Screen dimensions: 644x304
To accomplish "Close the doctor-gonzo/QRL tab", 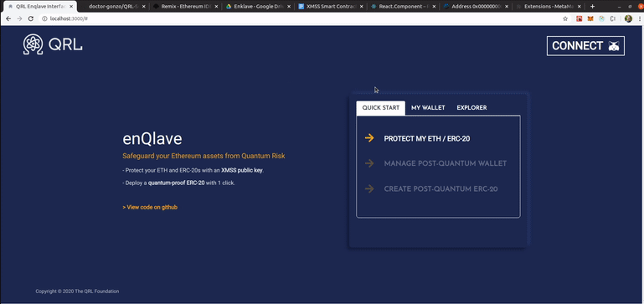I will click(x=143, y=7).
